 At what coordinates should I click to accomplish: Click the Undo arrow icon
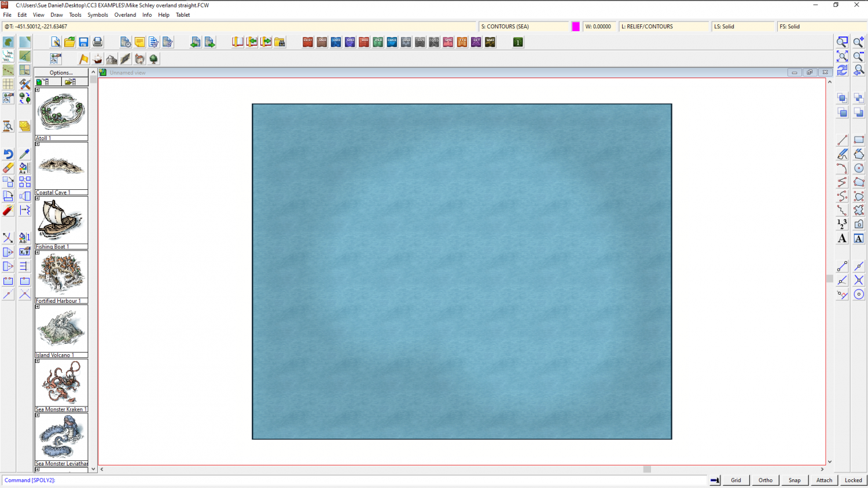(x=8, y=154)
